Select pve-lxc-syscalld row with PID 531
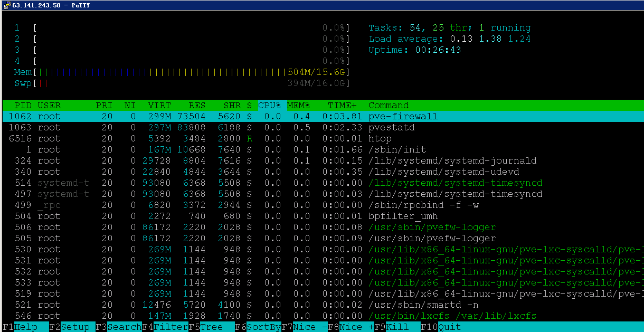 (x=322, y=260)
